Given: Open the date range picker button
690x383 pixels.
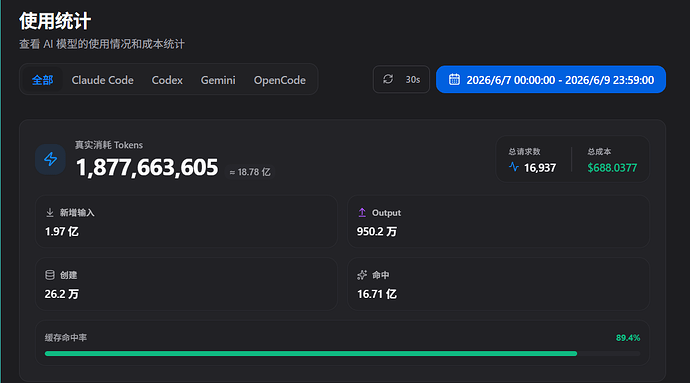Looking at the screenshot, I should pyautogui.click(x=551, y=80).
